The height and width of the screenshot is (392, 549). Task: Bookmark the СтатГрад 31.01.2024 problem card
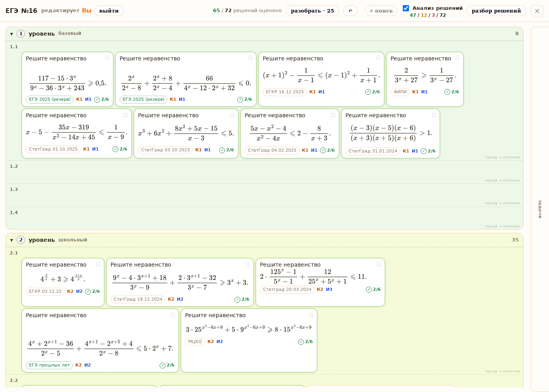tap(434, 115)
